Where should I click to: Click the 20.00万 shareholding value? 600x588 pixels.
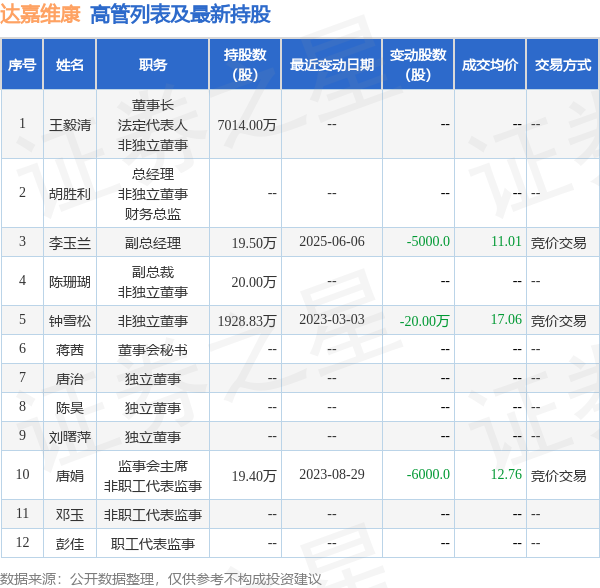[254, 282]
